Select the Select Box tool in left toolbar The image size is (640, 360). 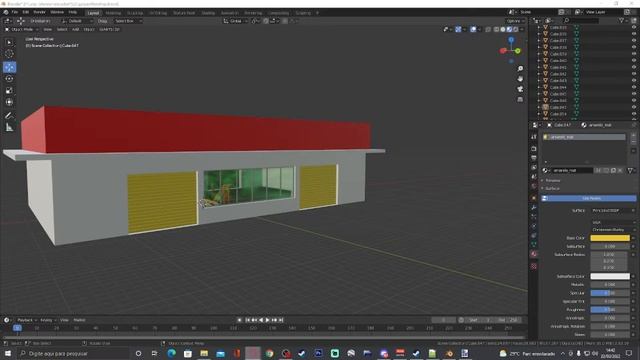(x=9, y=42)
